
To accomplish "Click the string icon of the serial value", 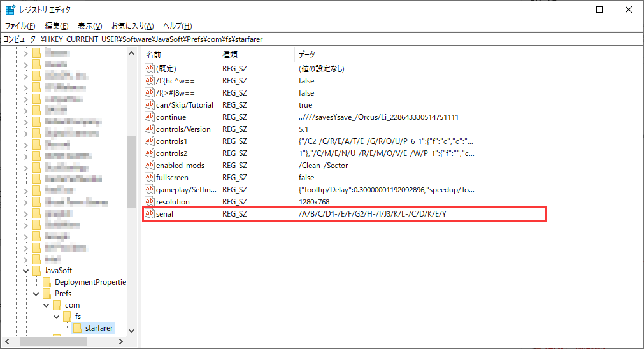I will 150,214.
